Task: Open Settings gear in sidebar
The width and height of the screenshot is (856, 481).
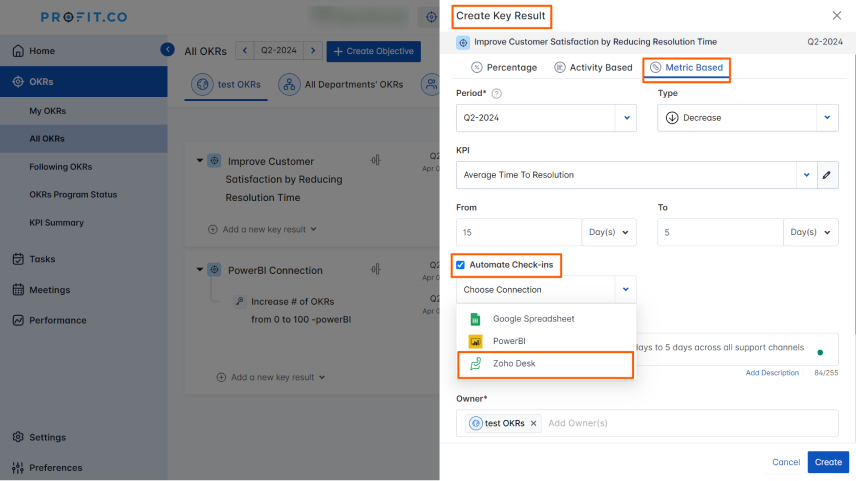Action: [18, 437]
